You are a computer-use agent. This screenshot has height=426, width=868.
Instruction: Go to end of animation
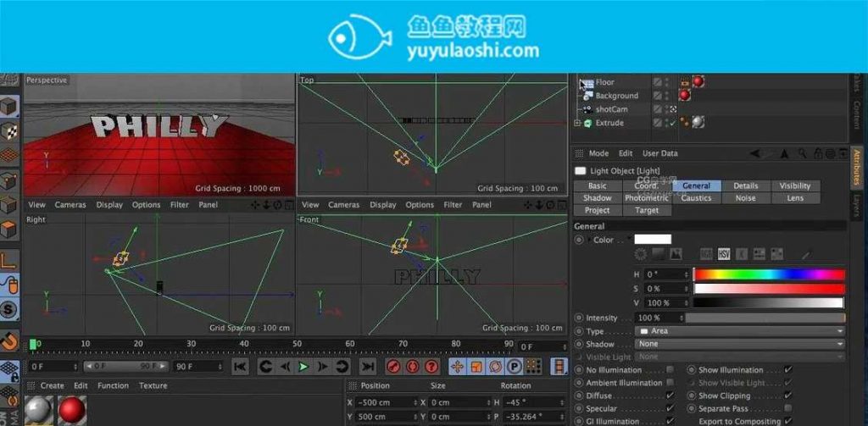pyautogui.click(x=367, y=367)
